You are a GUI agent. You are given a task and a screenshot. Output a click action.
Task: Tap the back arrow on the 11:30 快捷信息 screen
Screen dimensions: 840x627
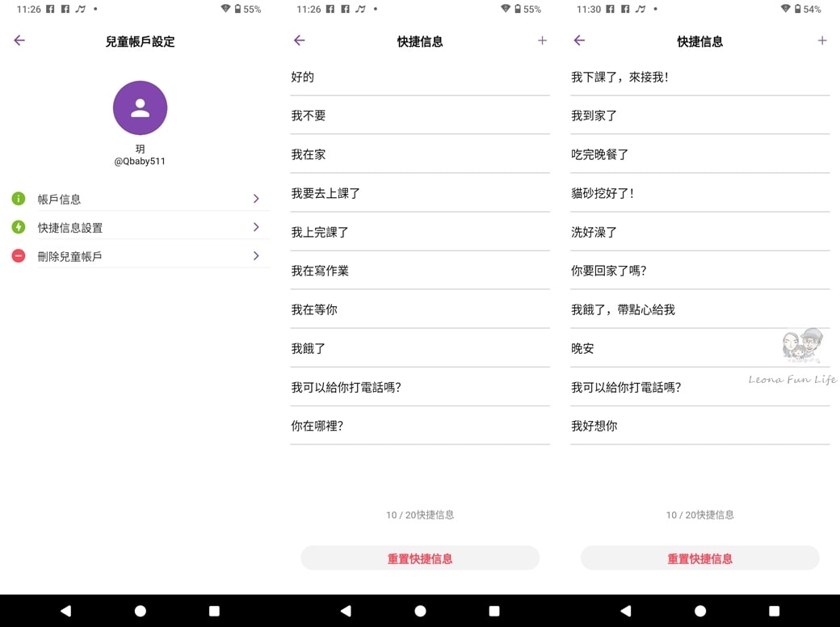coord(579,40)
